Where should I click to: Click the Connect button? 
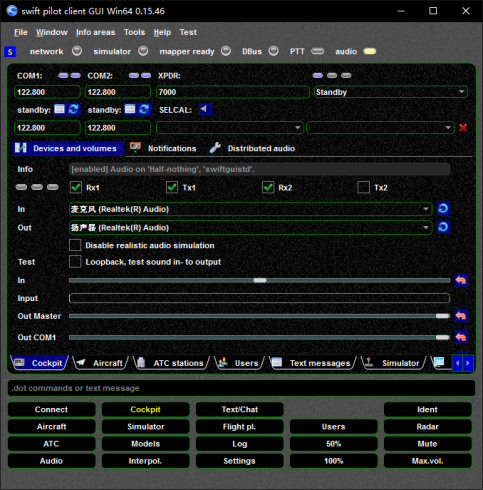[x=51, y=409]
